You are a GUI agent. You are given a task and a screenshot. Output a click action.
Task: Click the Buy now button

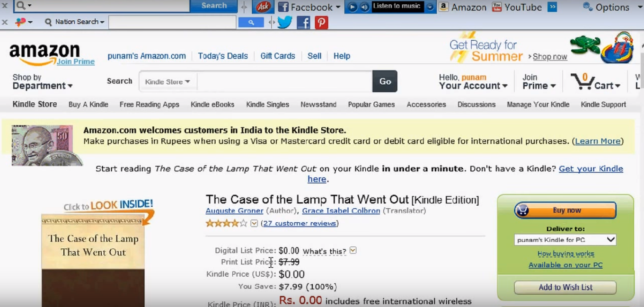click(x=565, y=210)
